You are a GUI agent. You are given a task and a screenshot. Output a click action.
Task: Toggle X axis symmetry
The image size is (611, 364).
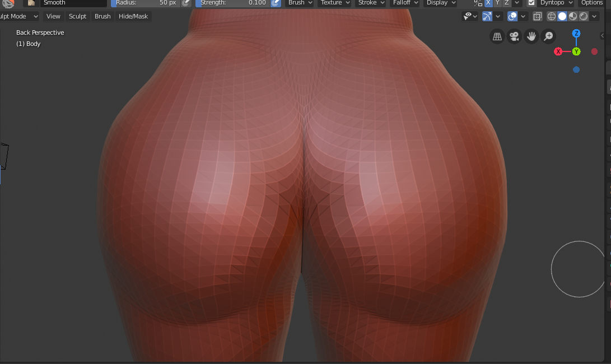[x=488, y=3]
